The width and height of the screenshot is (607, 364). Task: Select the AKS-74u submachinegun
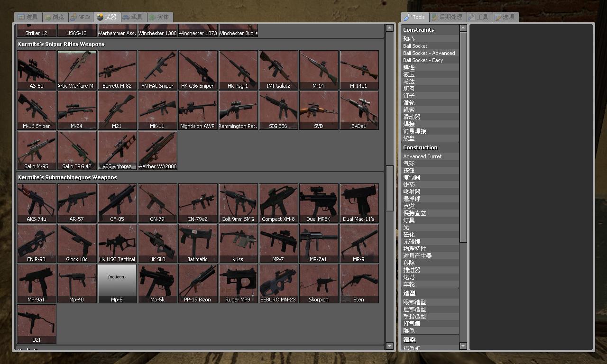[x=37, y=203]
